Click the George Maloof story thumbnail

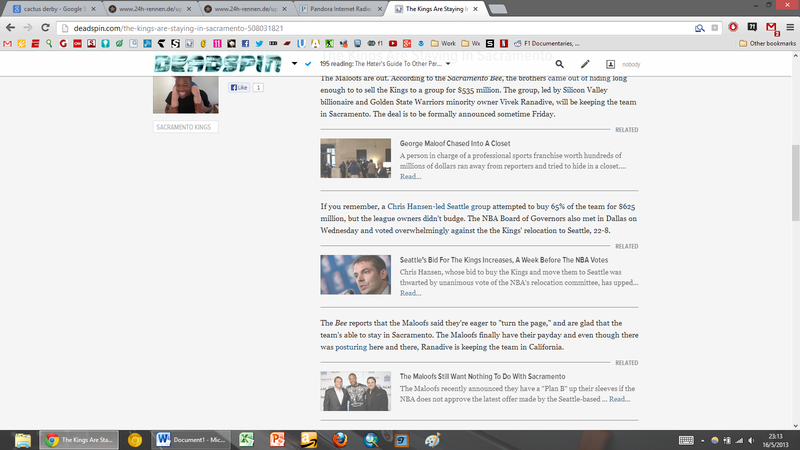[356, 158]
